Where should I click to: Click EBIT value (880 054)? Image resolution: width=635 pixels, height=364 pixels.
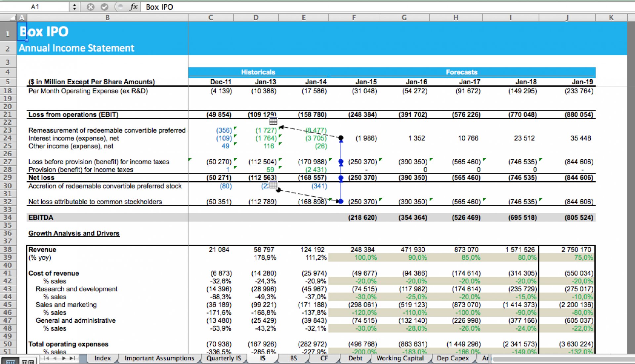(579, 114)
